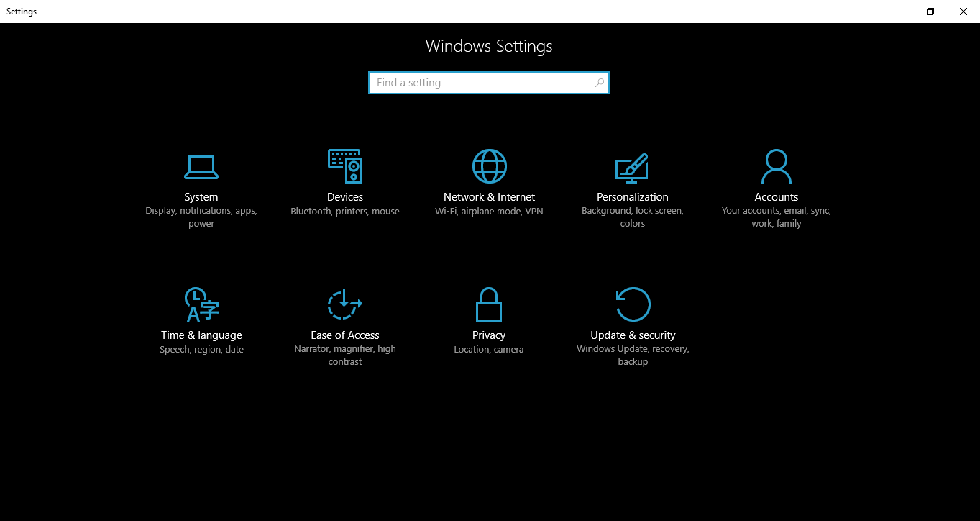This screenshot has height=521, width=980.
Task: Click the 'Privacy' label text
Action: [x=489, y=335]
